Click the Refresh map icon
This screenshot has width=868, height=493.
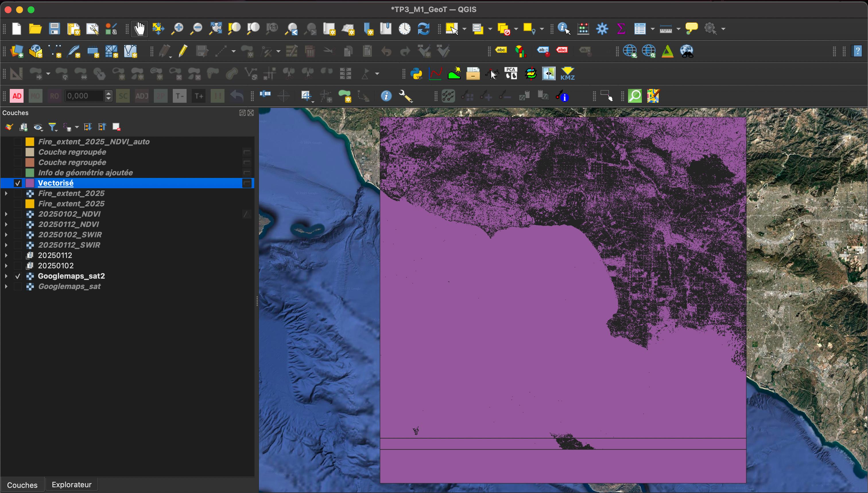pyautogui.click(x=423, y=29)
